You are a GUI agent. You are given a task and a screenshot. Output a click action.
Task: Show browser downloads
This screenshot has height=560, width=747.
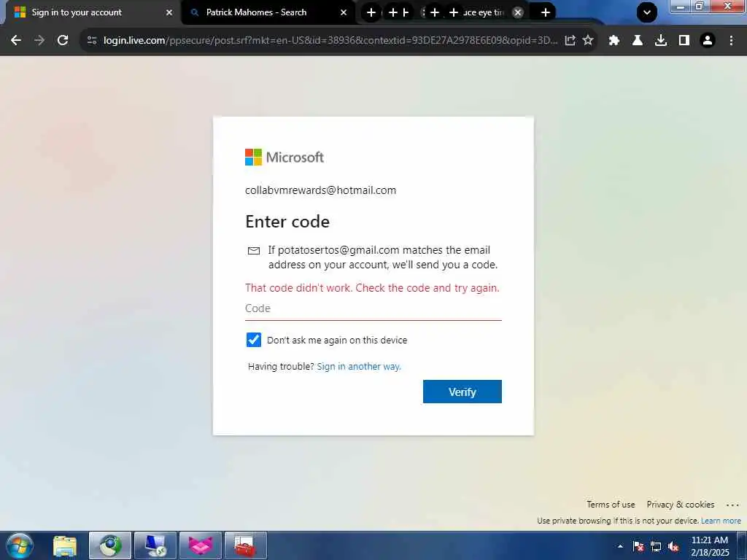[661, 41]
